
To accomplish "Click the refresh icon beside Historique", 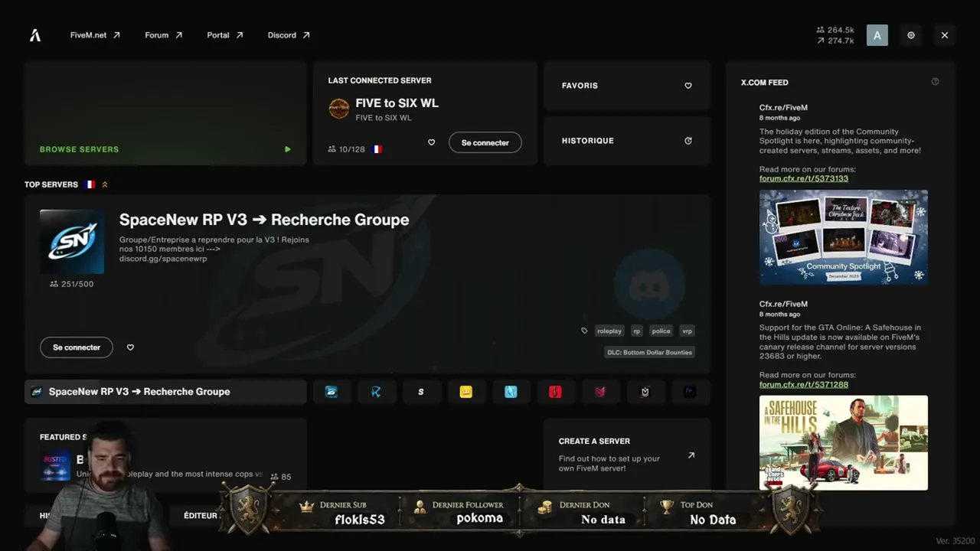I will [x=688, y=141].
